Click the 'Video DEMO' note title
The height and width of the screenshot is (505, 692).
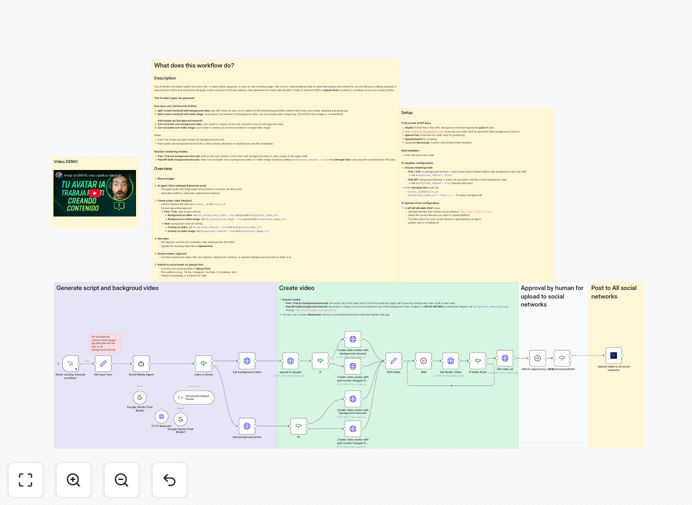coord(66,162)
